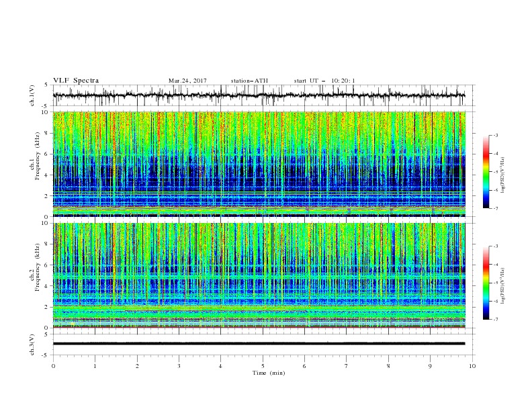Viewport: 532px width, 411px height.
Task: Click the ch.1 Frequency (kHz) axis label
Action: coord(35,156)
